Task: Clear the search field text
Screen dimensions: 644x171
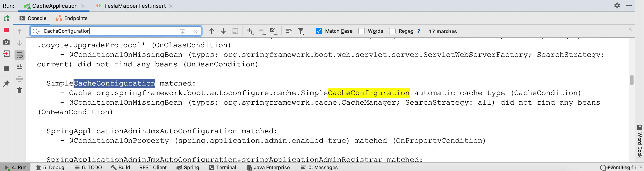Action: (195, 31)
